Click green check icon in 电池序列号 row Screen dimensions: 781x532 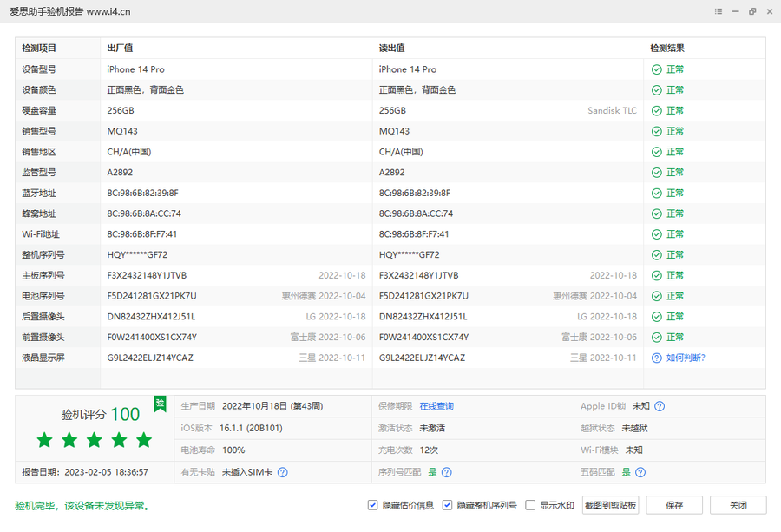(x=657, y=296)
